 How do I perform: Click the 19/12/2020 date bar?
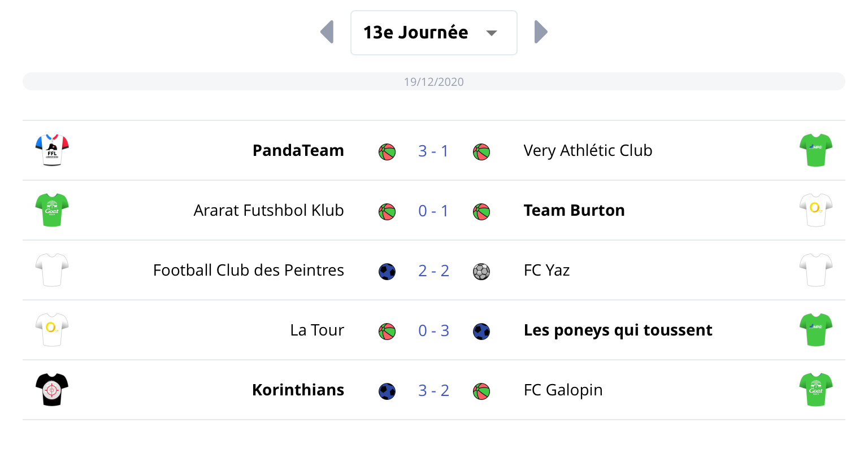point(433,82)
